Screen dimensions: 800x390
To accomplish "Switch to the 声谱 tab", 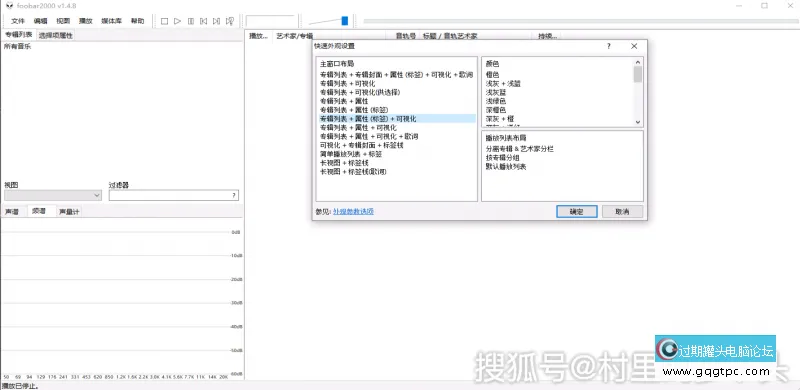I will [x=12, y=211].
